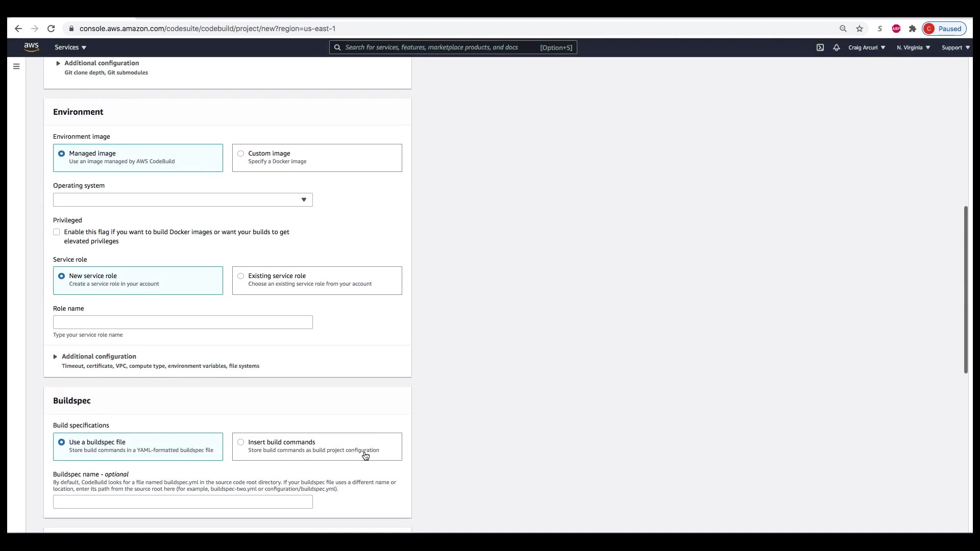Bookmark this page with star icon

(860, 29)
